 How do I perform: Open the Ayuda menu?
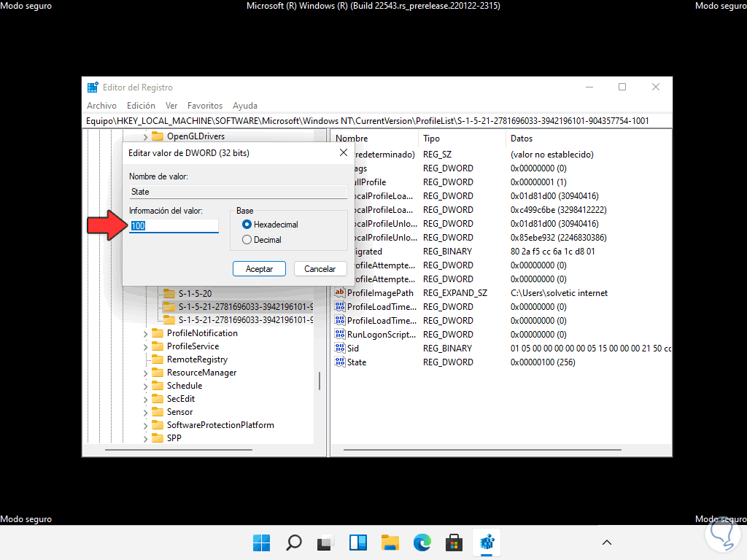coord(245,106)
